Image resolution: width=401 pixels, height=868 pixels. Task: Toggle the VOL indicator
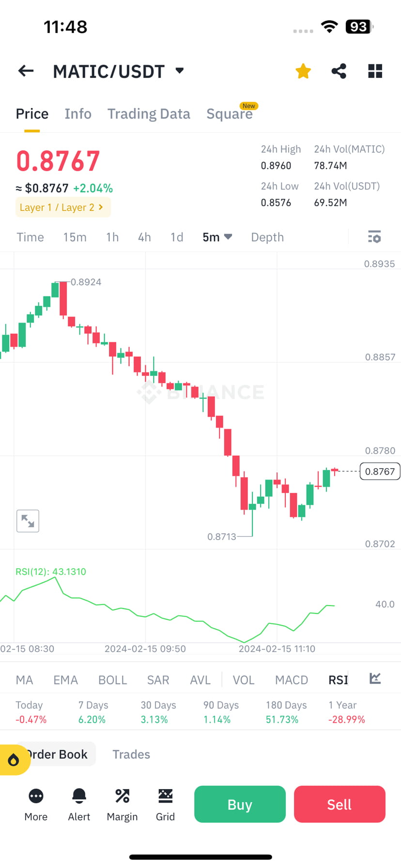coord(243,680)
